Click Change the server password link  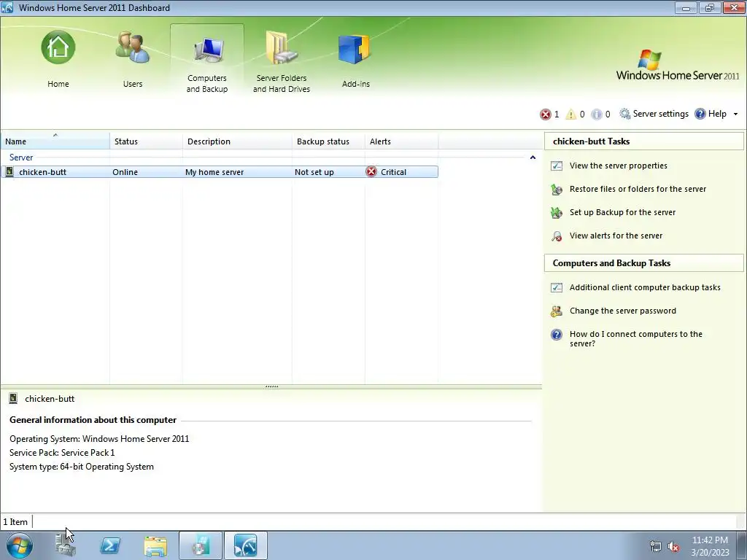coord(623,311)
